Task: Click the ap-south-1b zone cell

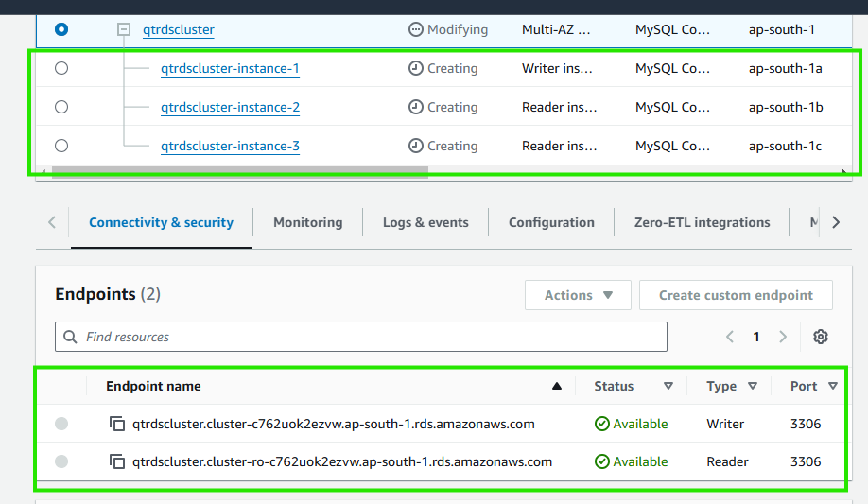Action: (x=786, y=107)
